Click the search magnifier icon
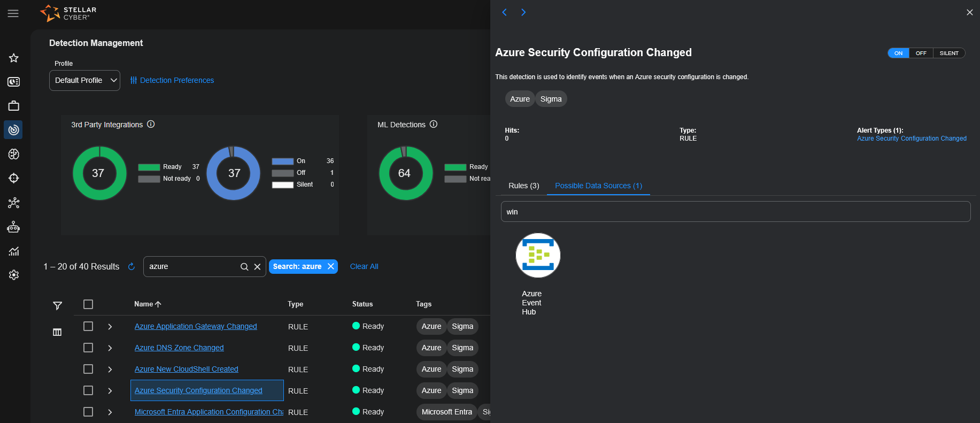Viewport: 980px width, 423px height. tap(244, 267)
